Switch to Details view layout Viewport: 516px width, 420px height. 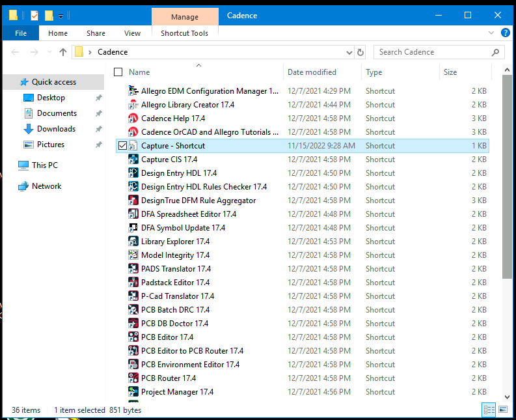coord(489,410)
